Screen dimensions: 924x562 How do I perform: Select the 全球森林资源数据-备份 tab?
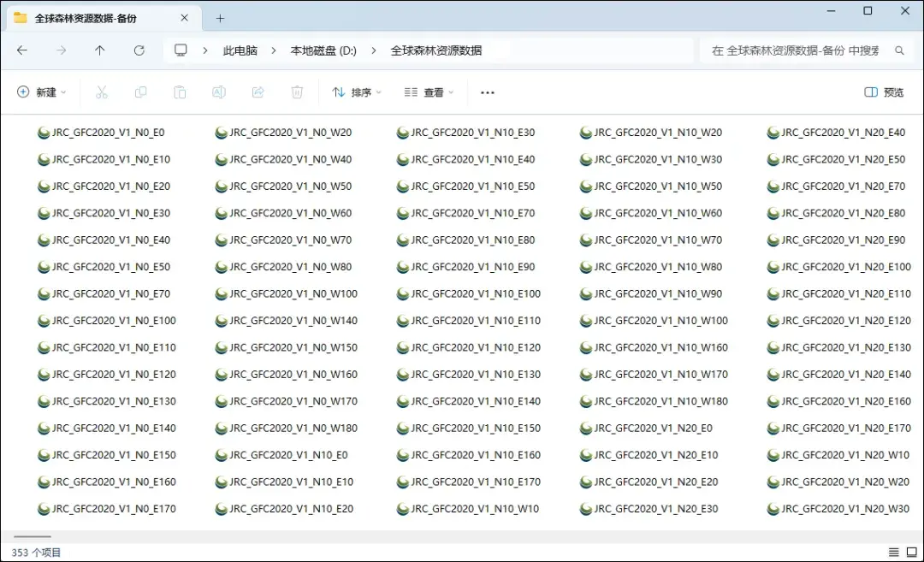coord(86,16)
